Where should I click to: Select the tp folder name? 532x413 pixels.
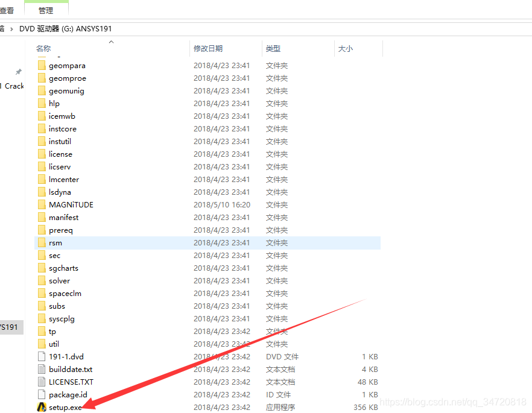[x=52, y=331]
